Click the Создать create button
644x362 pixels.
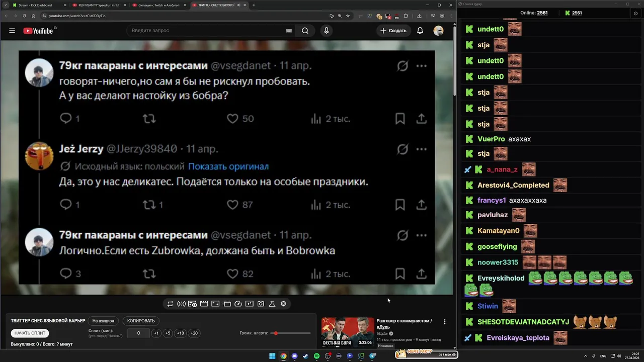(x=393, y=31)
